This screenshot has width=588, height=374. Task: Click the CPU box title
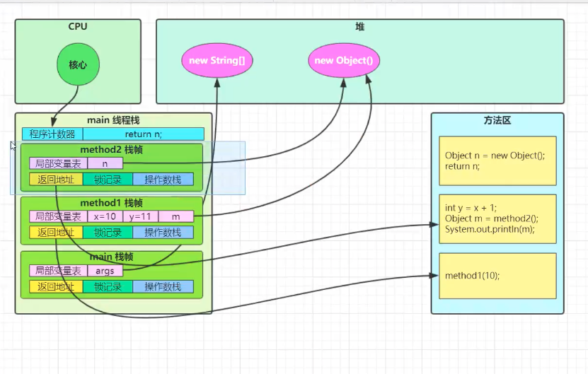click(78, 27)
